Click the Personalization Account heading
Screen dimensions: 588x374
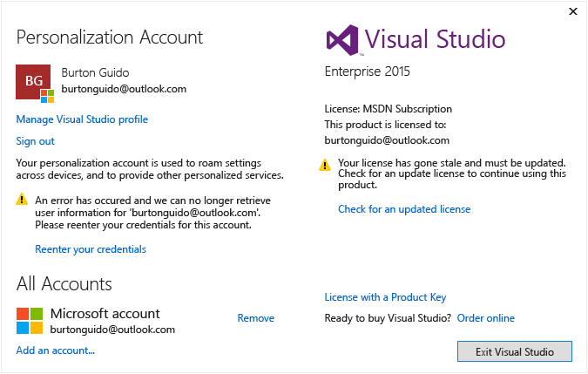coord(110,37)
